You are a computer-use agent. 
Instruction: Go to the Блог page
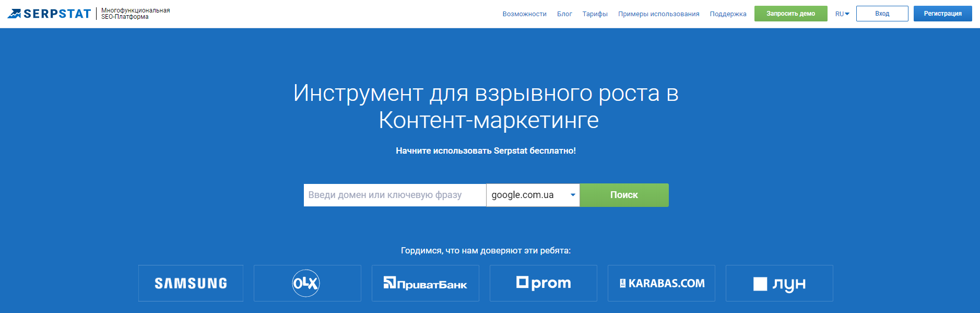coord(564,14)
